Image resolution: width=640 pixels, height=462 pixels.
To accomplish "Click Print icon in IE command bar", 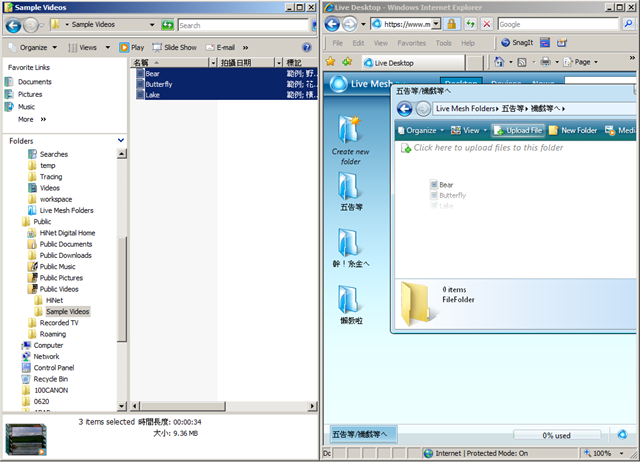I will point(545,62).
